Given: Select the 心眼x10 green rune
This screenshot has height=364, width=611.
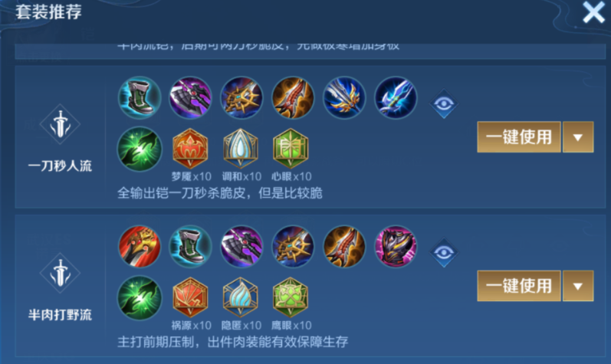Looking at the screenshot, I should click(x=291, y=149).
